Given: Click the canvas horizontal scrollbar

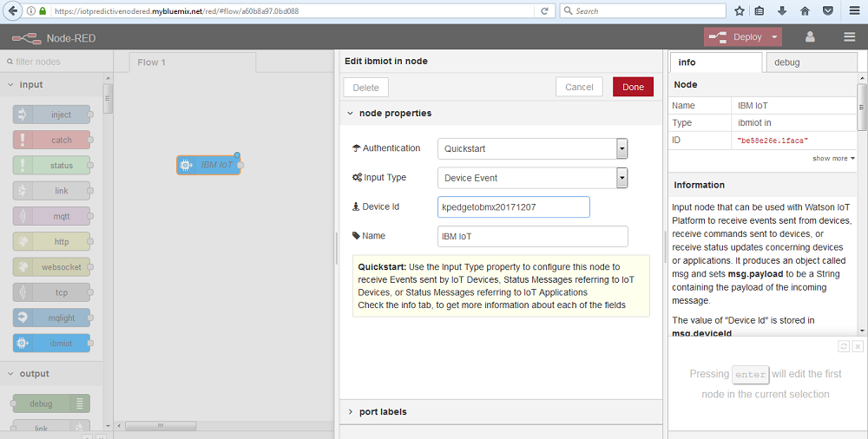Looking at the screenshot, I should point(161,426).
